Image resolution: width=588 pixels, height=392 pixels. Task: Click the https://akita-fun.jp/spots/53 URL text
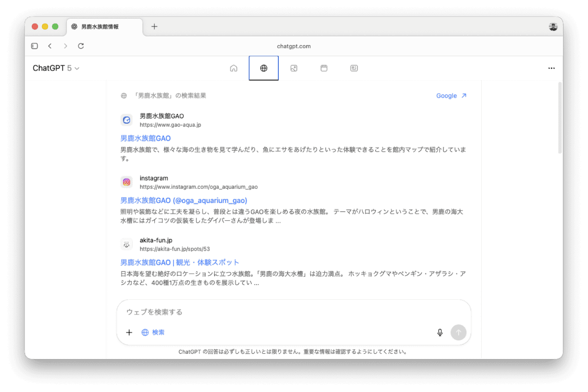pyautogui.click(x=174, y=249)
